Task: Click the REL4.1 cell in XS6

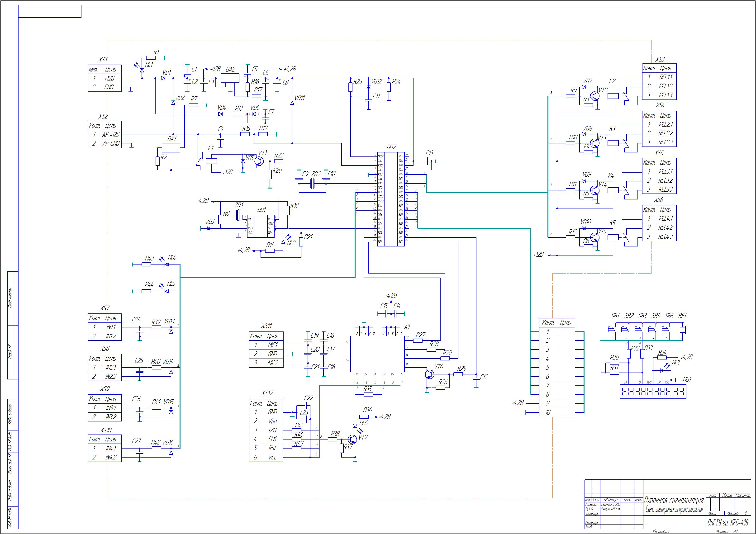Action: tap(666, 218)
